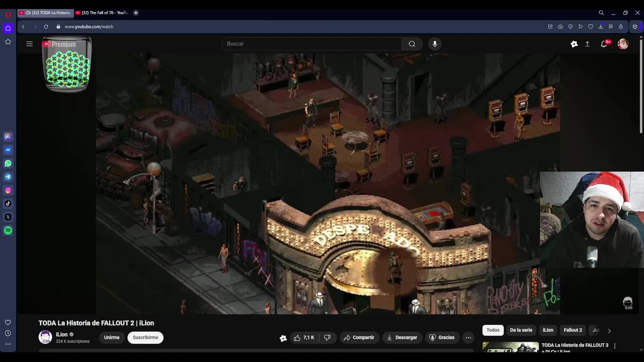
Task: Open the Opera account profile icon
Action: [x=621, y=27]
